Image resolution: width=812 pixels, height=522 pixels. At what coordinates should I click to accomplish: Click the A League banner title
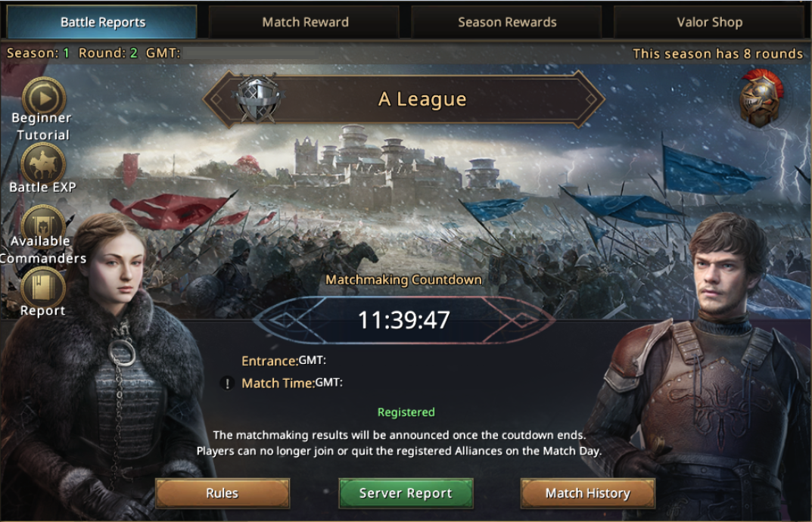tap(422, 99)
